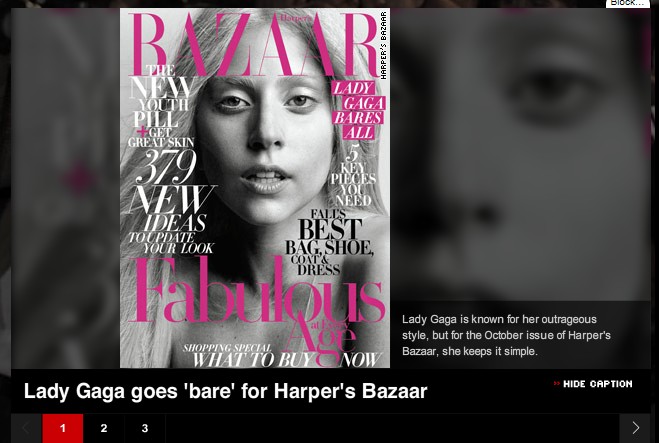Viewport: 659px width, 443px height.
Task: Click the "NEW YOUTH PILL" text on the cover
Action: [162, 102]
